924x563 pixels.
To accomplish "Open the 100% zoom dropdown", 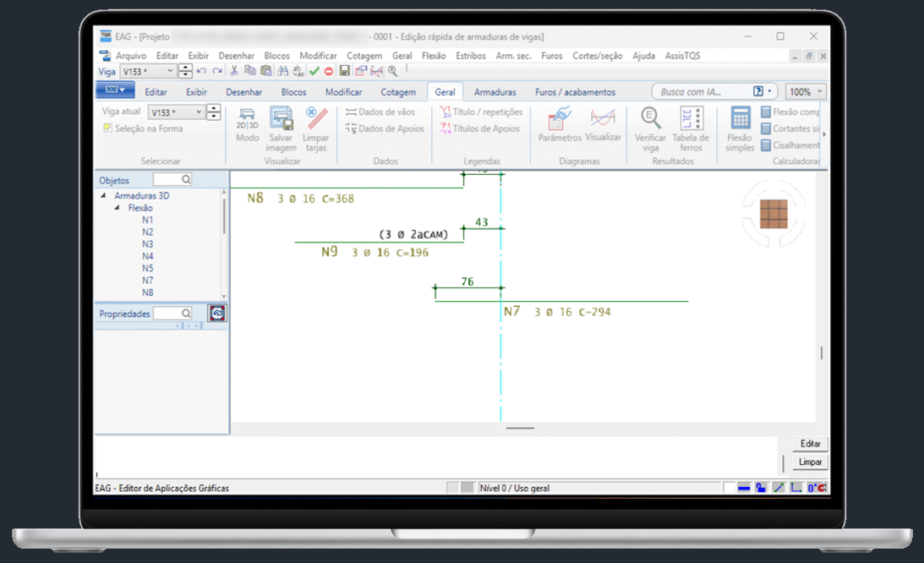I will tap(805, 92).
